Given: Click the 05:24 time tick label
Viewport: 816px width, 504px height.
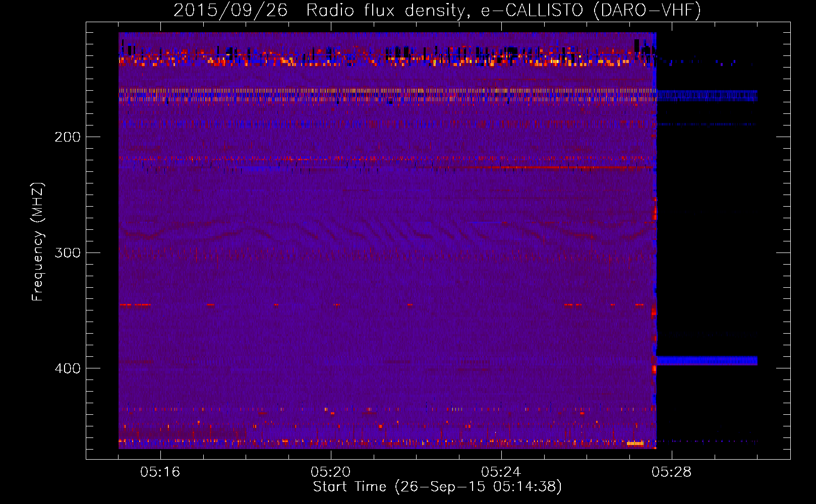Looking at the screenshot, I should tap(501, 472).
